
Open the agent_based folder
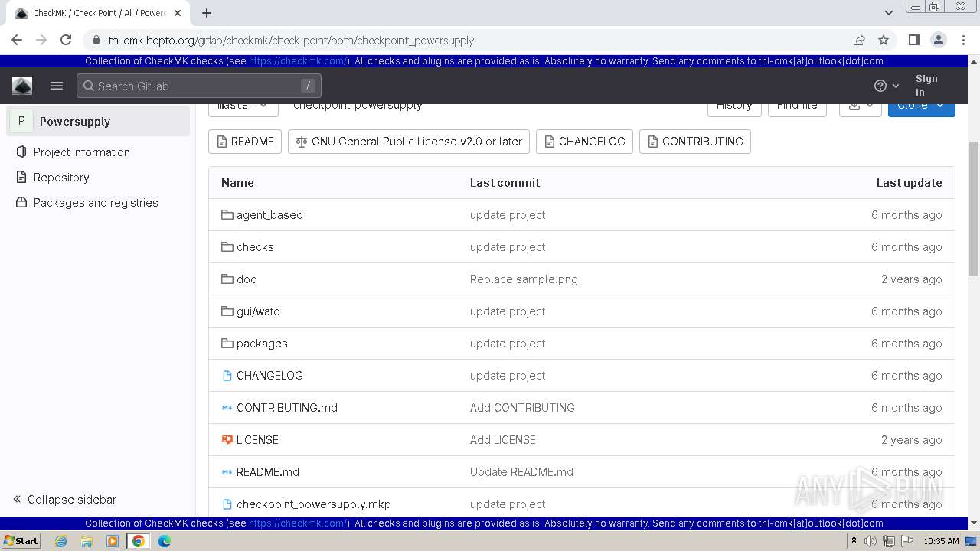[x=269, y=214]
